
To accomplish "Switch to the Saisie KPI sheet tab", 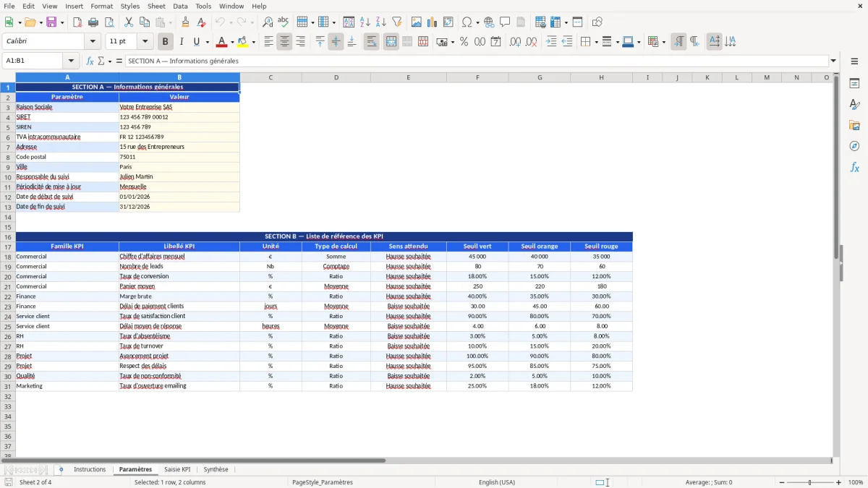I will pyautogui.click(x=177, y=469).
